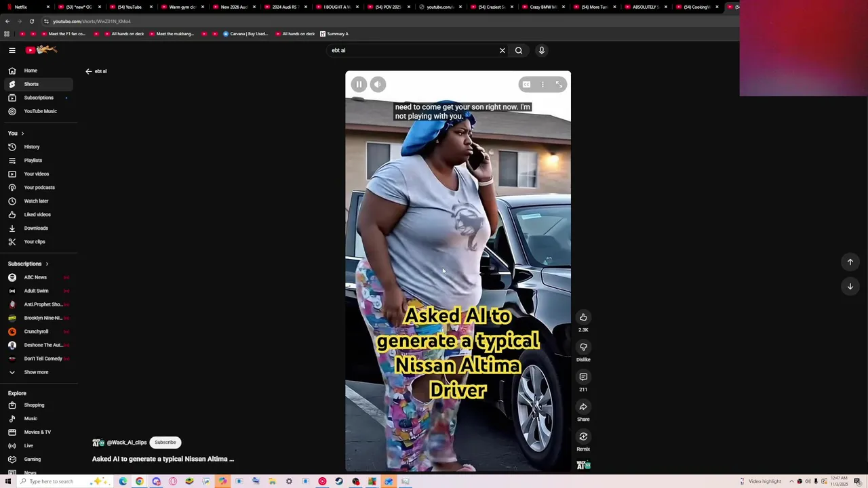The height and width of the screenshot is (488, 868).
Task: Reload the page
Action: [31, 21]
